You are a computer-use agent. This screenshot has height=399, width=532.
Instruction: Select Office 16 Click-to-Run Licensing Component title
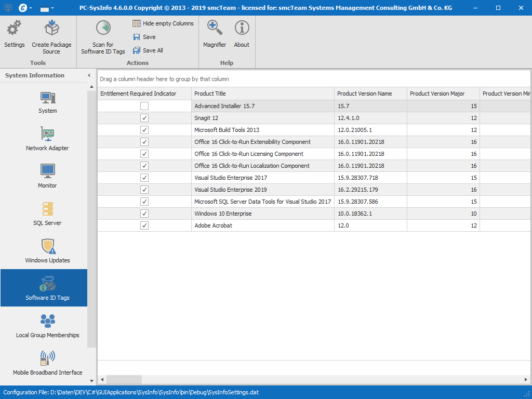click(x=262, y=154)
